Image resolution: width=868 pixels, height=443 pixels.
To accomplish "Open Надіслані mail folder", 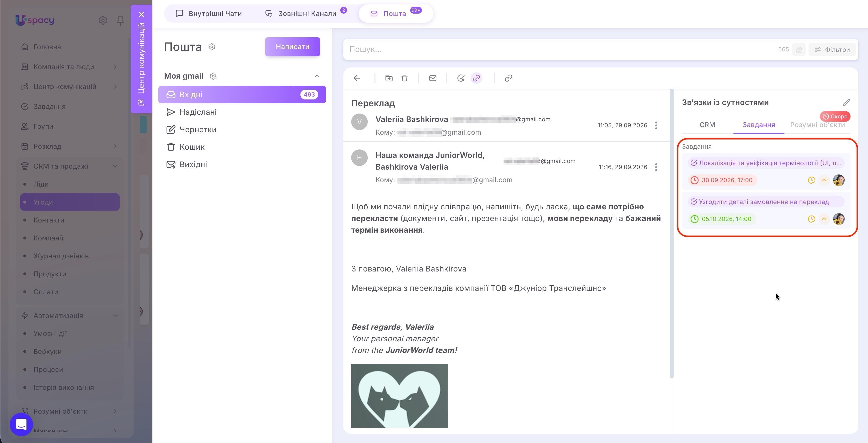I will click(x=242, y=112).
